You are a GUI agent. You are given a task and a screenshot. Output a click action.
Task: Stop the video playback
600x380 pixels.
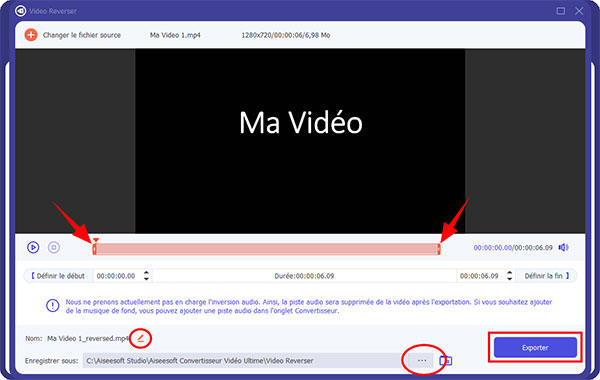pyautogui.click(x=54, y=248)
